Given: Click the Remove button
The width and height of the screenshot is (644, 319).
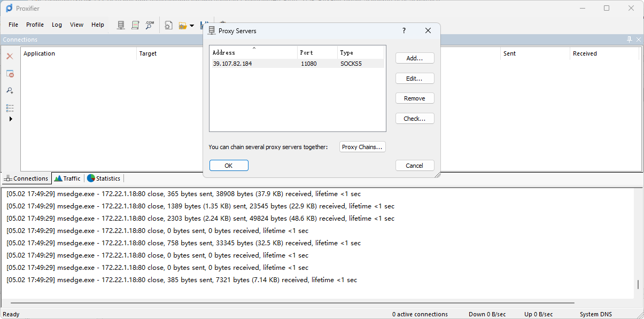Looking at the screenshot, I should [415, 98].
